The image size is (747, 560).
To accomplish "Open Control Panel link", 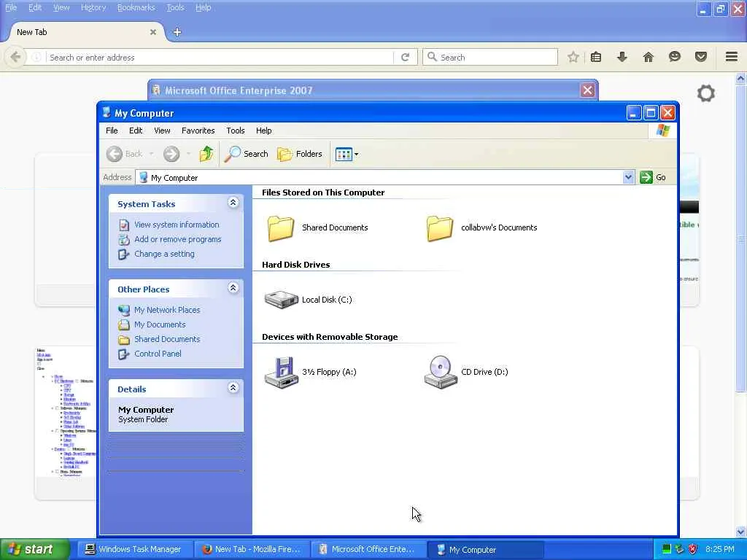I will [158, 354].
